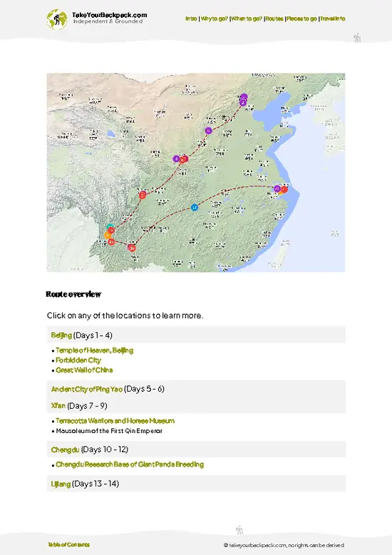Select the red Chengdu marker on the map
The width and height of the screenshot is (392, 555).
click(143, 195)
